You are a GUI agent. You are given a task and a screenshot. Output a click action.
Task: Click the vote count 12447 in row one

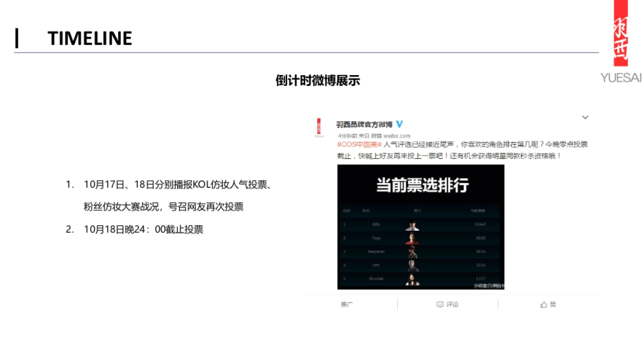point(480,225)
